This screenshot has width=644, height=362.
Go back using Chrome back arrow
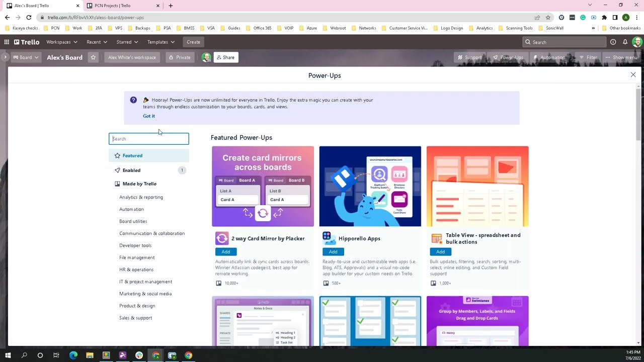[x=7, y=18]
